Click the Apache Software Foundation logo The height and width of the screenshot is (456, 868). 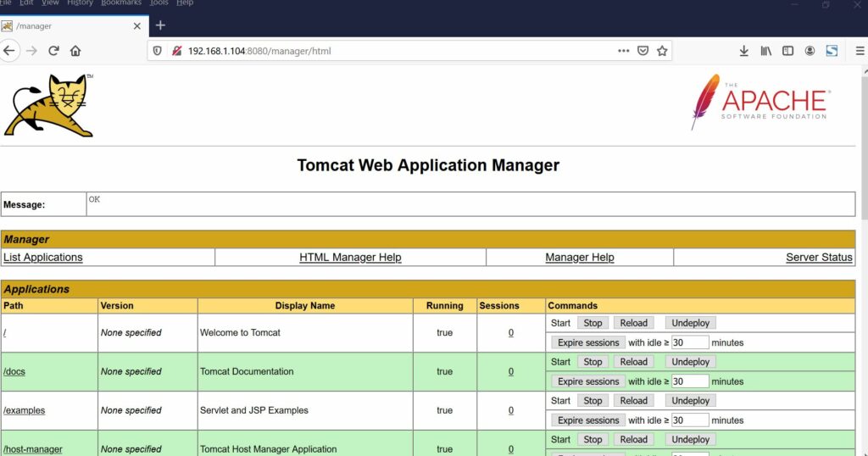tap(760, 103)
